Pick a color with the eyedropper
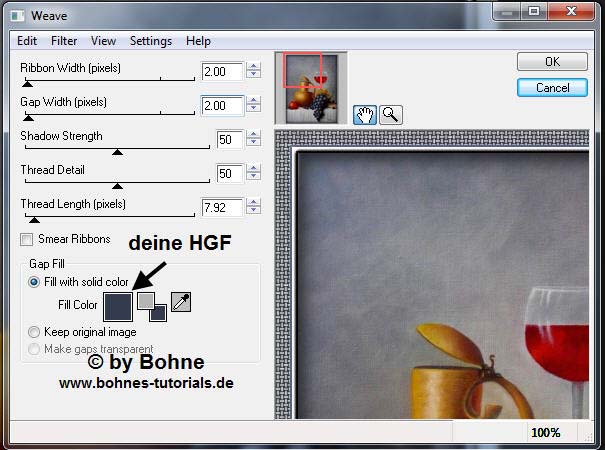The height and width of the screenshot is (450, 605). tap(181, 302)
